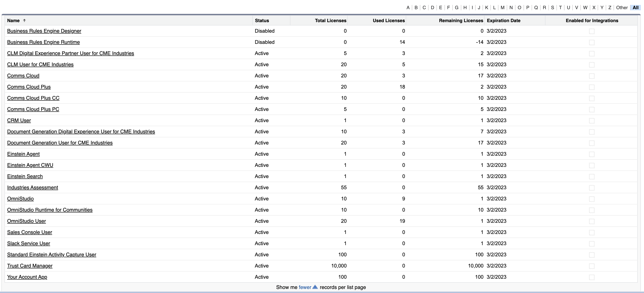Sort by Status column header

click(262, 21)
